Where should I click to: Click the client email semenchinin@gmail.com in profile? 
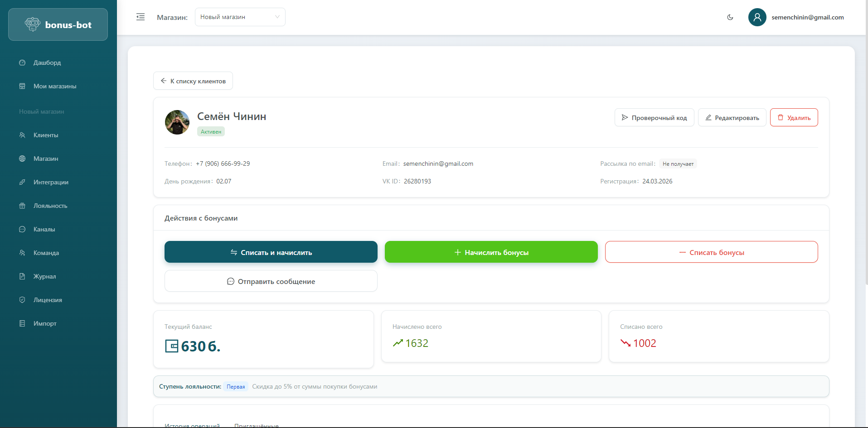tap(438, 164)
